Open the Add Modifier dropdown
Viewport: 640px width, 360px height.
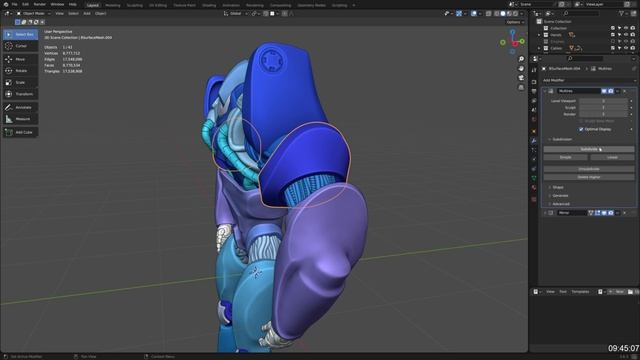589,80
